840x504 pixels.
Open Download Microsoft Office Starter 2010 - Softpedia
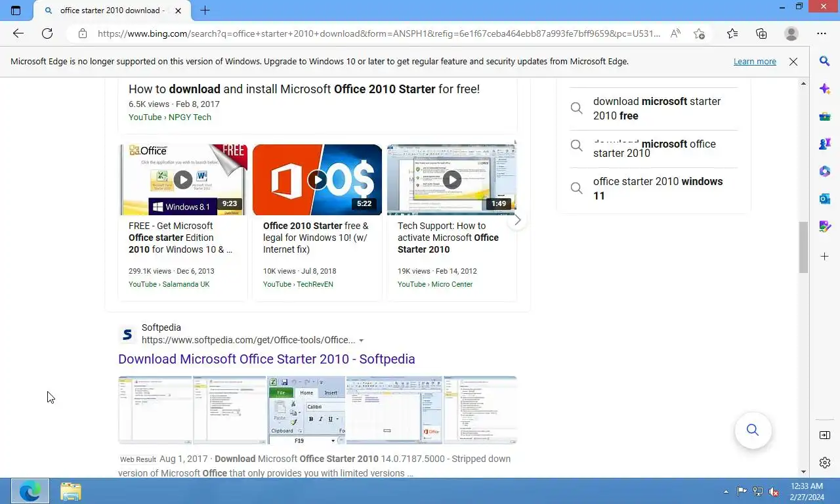click(x=266, y=359)
